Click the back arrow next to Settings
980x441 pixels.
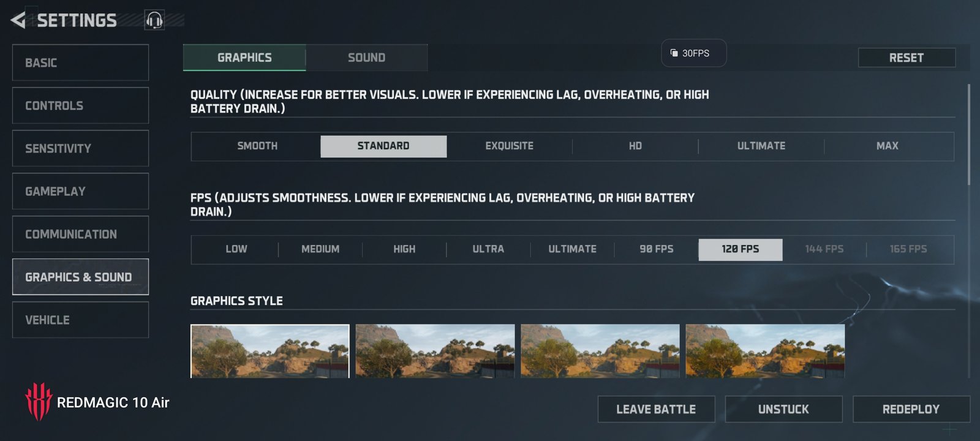tap(18, 20)
